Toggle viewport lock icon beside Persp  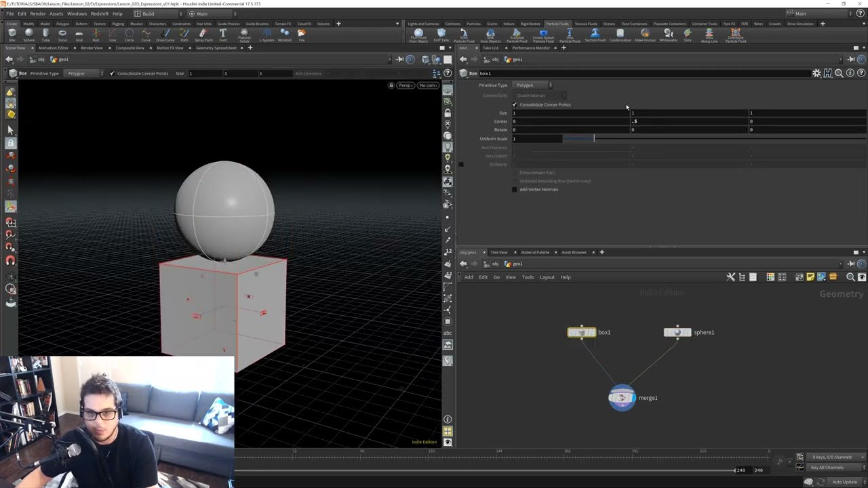pyautogui.click(x=391, y=85)
